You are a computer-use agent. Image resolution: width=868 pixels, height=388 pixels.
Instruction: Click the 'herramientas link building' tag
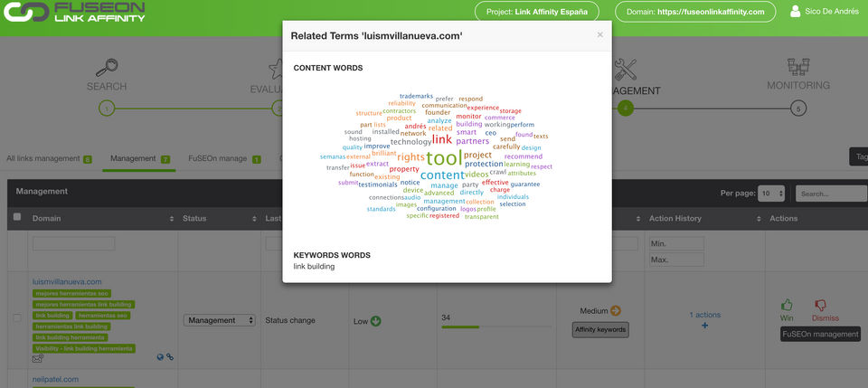pos(72,326)
